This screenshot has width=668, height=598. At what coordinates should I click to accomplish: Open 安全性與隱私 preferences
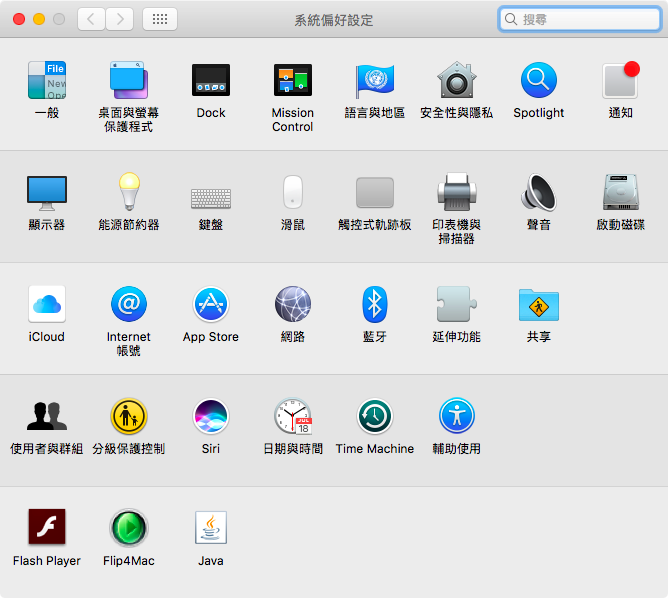pos(457,80)
